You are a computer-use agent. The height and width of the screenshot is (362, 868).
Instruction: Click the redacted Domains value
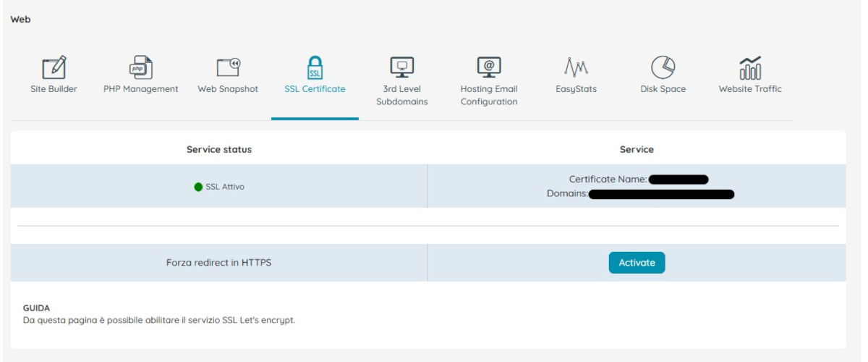coord(661,194)
